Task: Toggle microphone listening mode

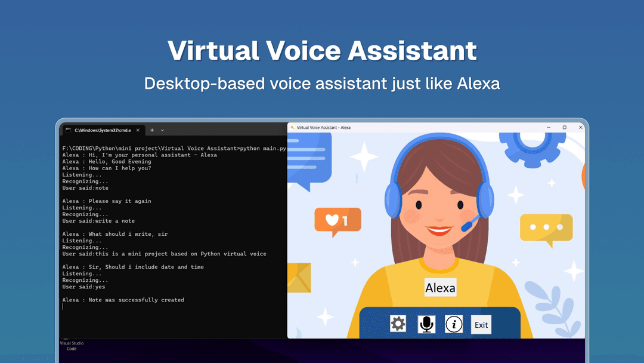Action: click(x=426, y=323)
